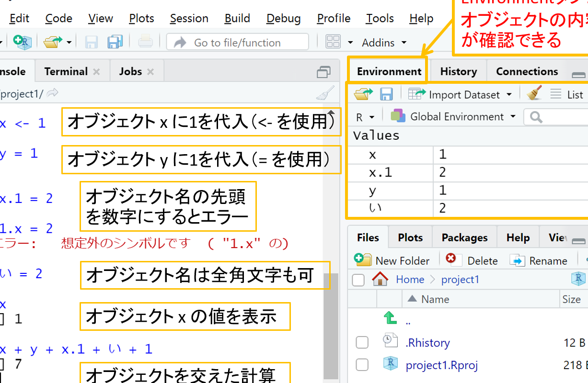Viewport: 588px width, 383px height.
Task: Click the broom icon to clear Environment objects
Action: click(533, 94)
